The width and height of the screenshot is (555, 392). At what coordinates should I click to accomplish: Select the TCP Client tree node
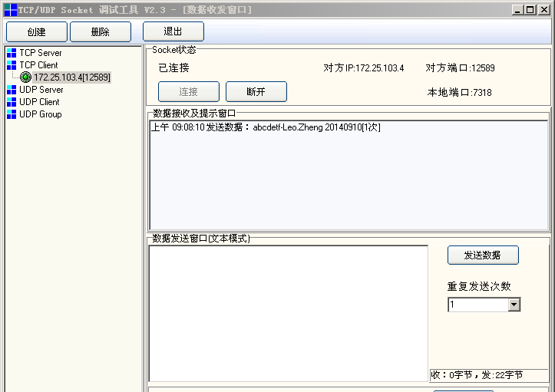click(x=38, y=65)
